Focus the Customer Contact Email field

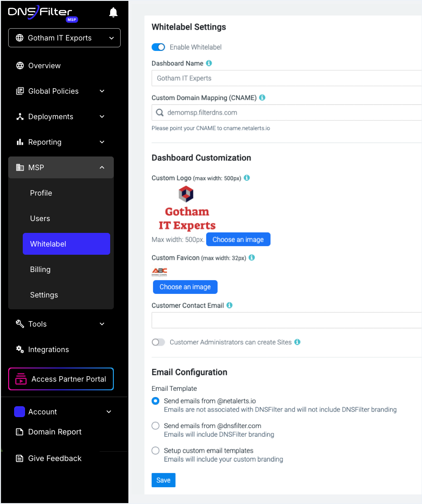click(286, 320)
